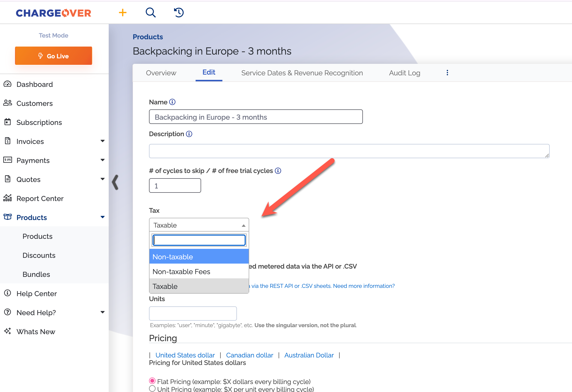Select the Flat Pricing radio button
The height and width of the screenshot is (392, 572).
152,381
